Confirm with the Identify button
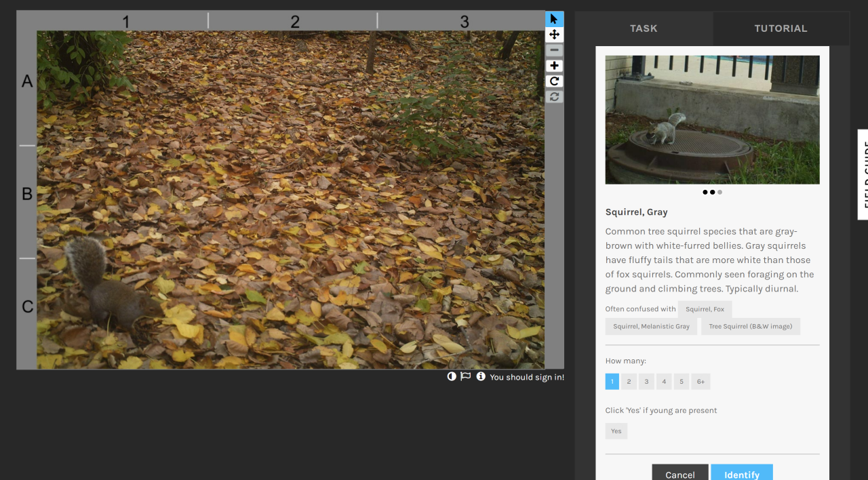The image size is (868, 480). pos(742,473)
